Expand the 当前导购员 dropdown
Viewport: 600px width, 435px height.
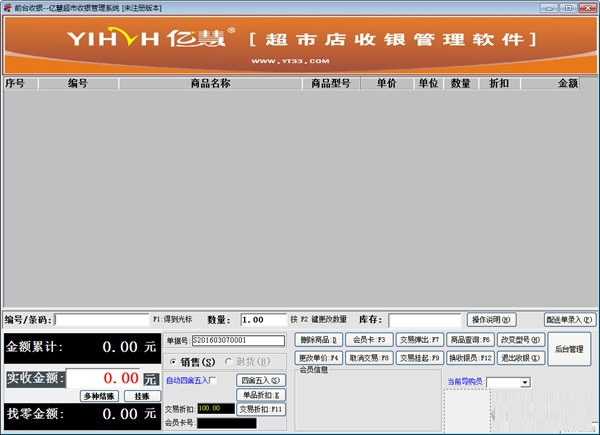click(x=525, y=382)
